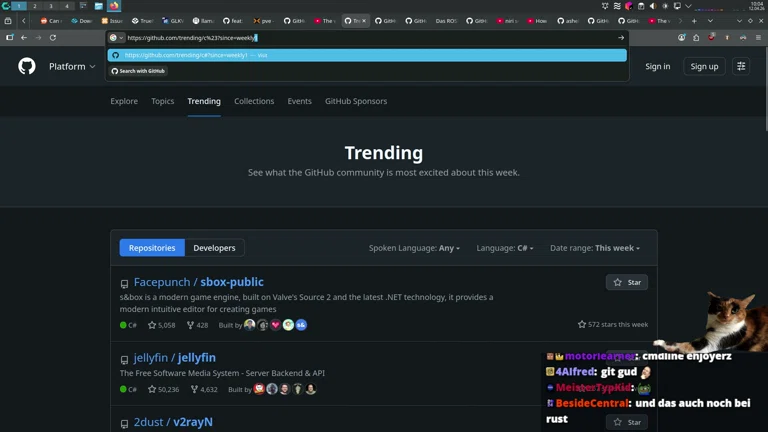The width and height of the screenshot is (768, 432).
Task: Go to the Explore tab
Action: (x=124, y=101)
